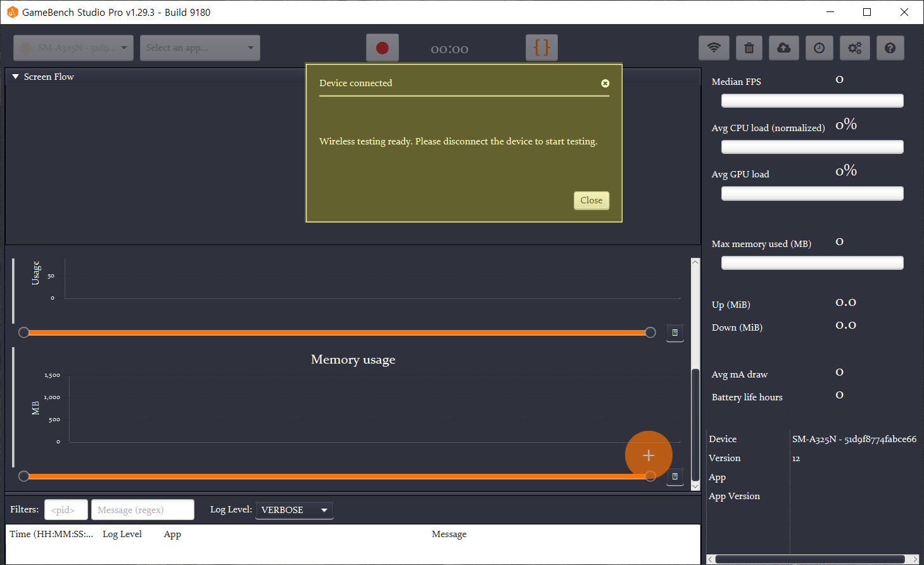This screenshot has height=565, width=924.
Task: Click the Time column header in the log table
Action: tap(51, 534)
